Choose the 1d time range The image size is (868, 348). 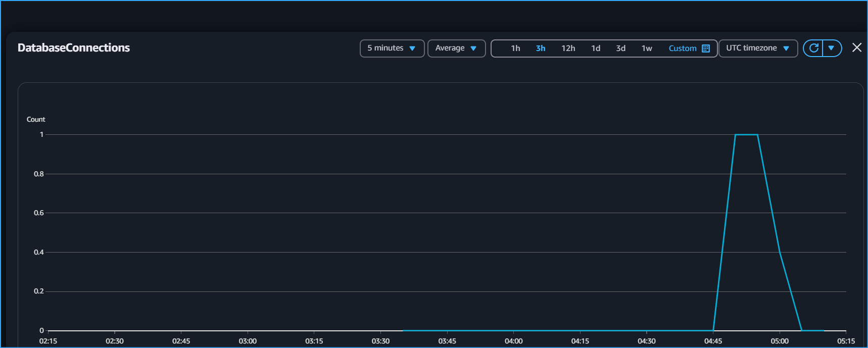[x=596, y=48]
